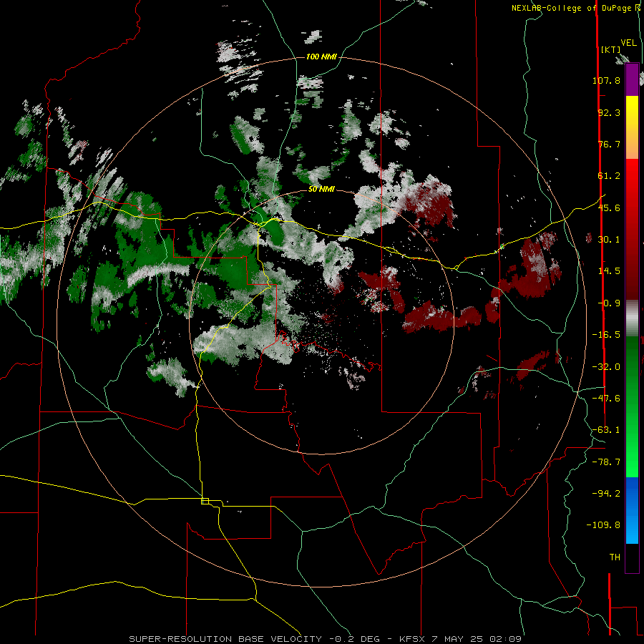Click the [KT] units label
The width and height of the screenshot is (644, 644).
click(611, 49)
